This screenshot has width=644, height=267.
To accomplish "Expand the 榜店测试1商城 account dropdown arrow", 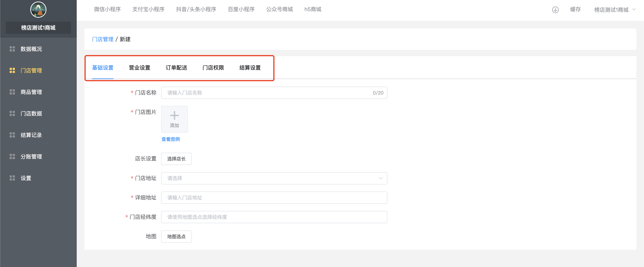I will [x=634, y=10].
